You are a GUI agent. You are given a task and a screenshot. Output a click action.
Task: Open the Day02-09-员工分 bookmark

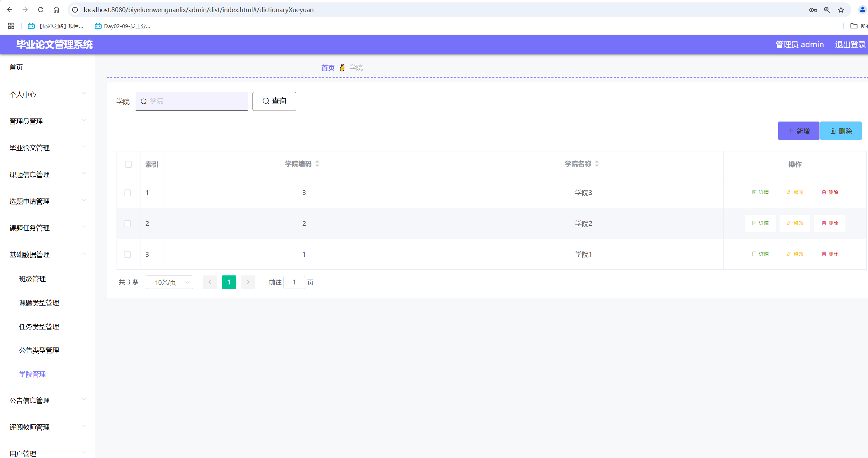[122, 26]
